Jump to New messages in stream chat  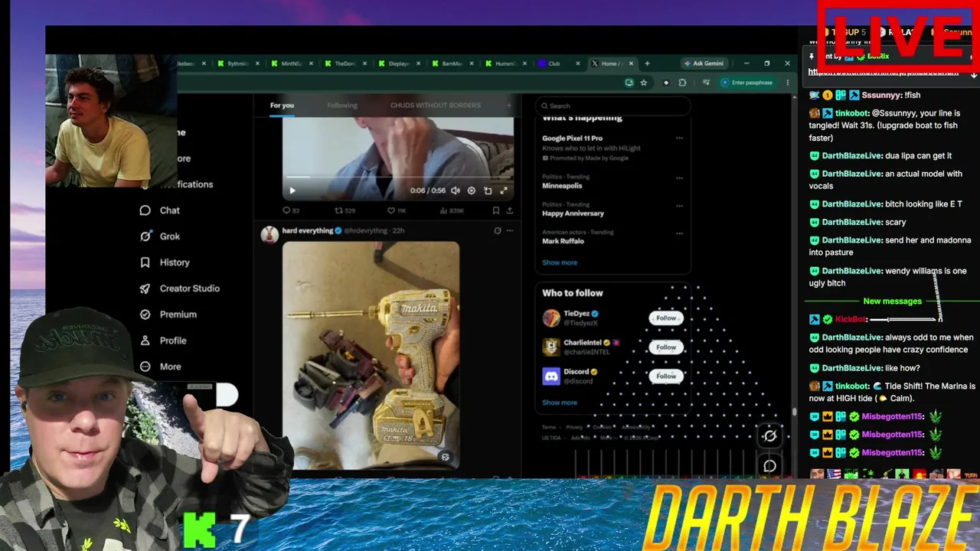(892, 302)
